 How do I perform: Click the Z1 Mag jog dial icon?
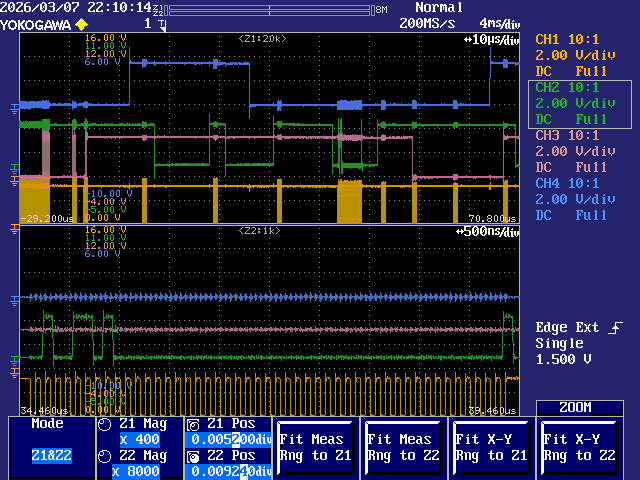click(x=106, y=424)
